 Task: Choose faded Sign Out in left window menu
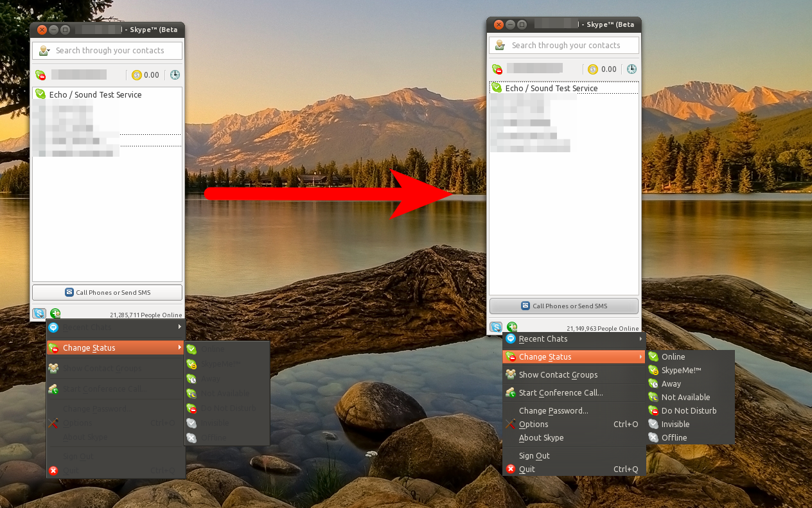116,456
